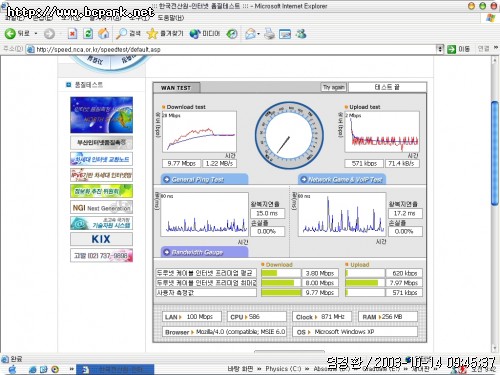Viewport: 500px width, 375px height.
Task: Open the address bar dropdown arrow
Action: 440,49
